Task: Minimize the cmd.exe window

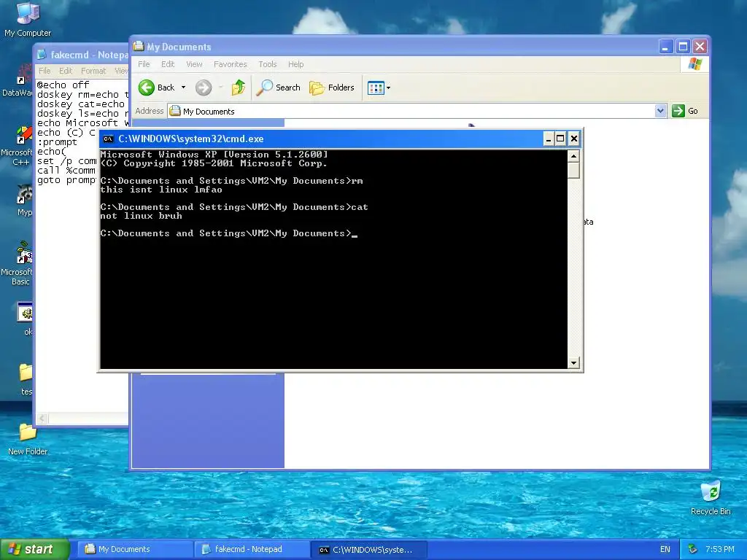Action: pos(549,139)
